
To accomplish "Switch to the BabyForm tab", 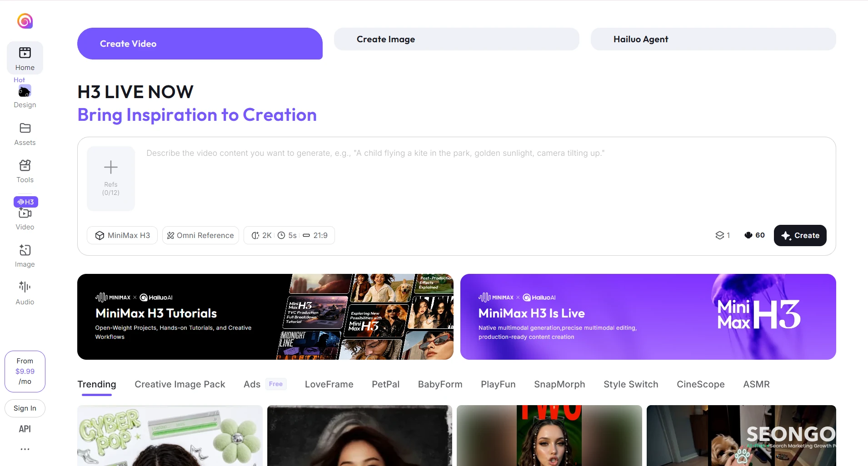I will click(440, 384).
